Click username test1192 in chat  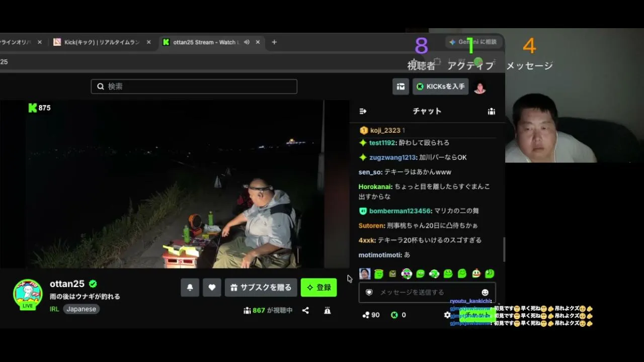(382, 143)
